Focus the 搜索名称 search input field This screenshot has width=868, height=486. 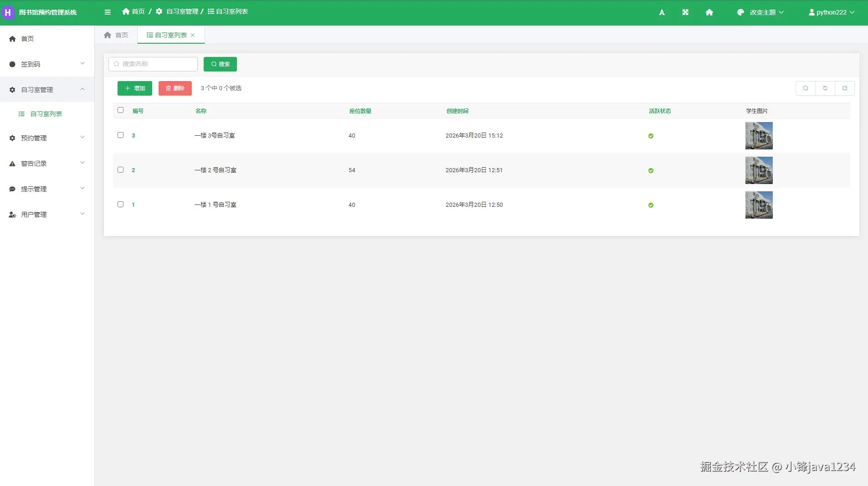[x=153, y=64]
